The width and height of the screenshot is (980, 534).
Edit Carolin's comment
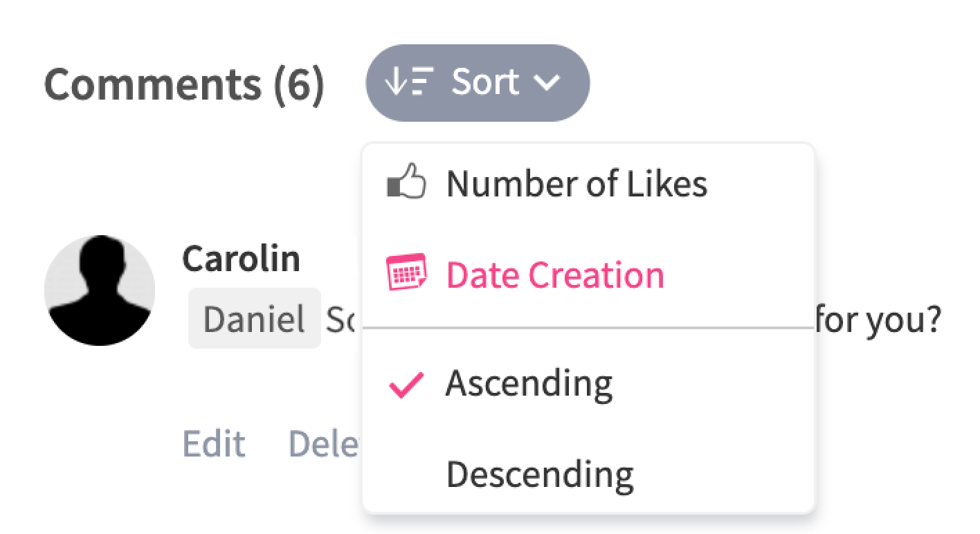[214, 443]
